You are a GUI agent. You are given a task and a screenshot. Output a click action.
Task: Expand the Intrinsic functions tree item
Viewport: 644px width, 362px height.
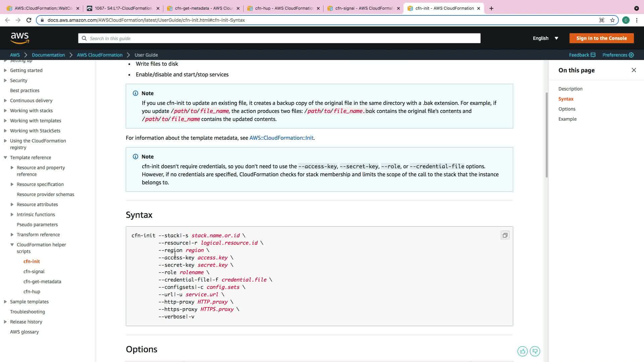point(12,215)
